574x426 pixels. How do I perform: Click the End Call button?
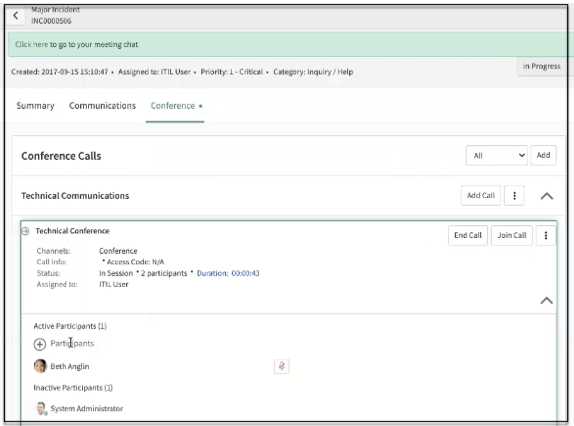point(468,235)
